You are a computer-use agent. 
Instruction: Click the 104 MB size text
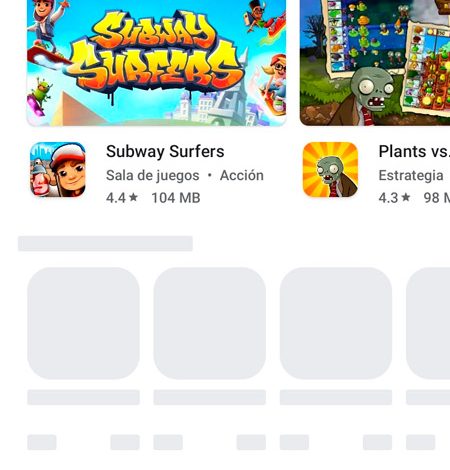[x=176, y=198]
